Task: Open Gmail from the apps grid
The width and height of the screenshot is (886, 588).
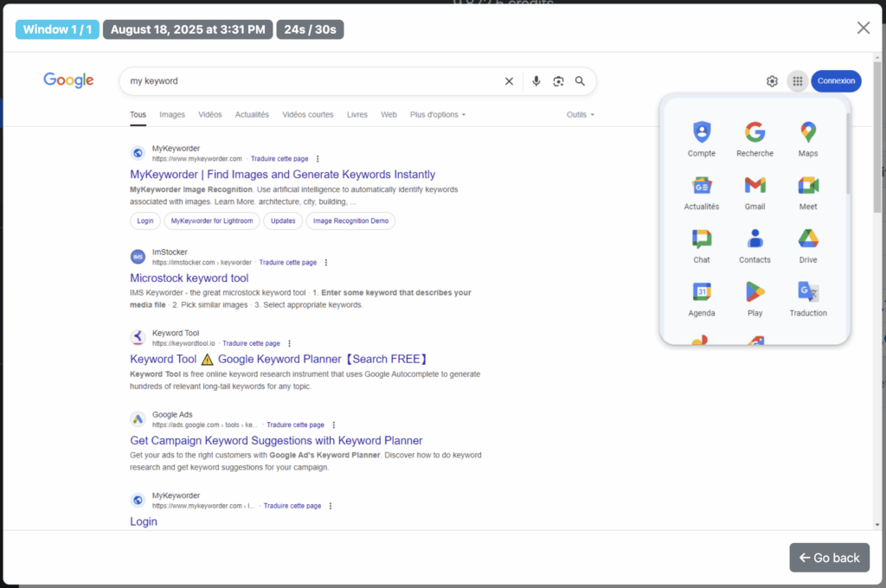Action: tap(754, 192)
